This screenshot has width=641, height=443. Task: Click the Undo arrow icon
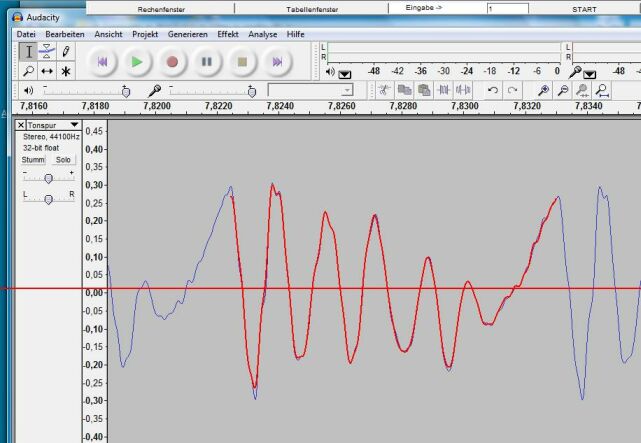(492, 90)
